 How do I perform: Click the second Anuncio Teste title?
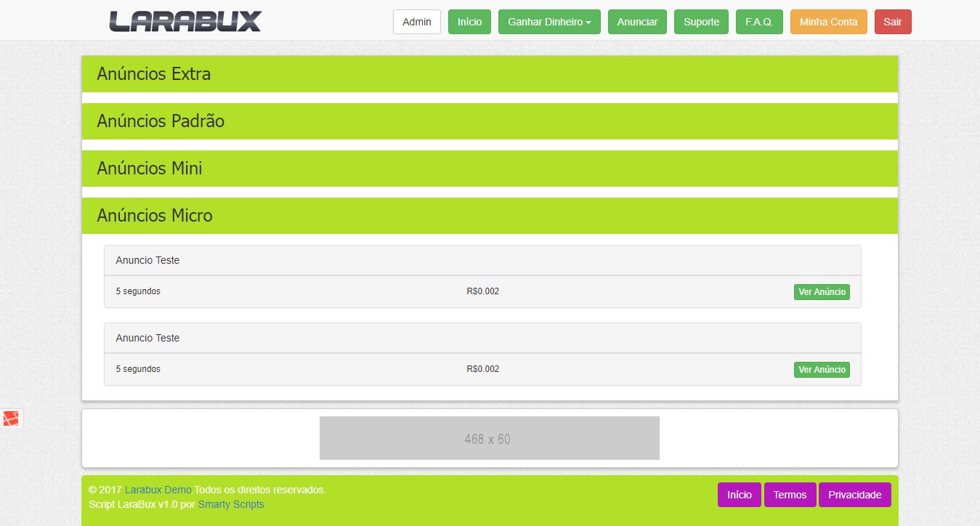click(x=147, y=338)
